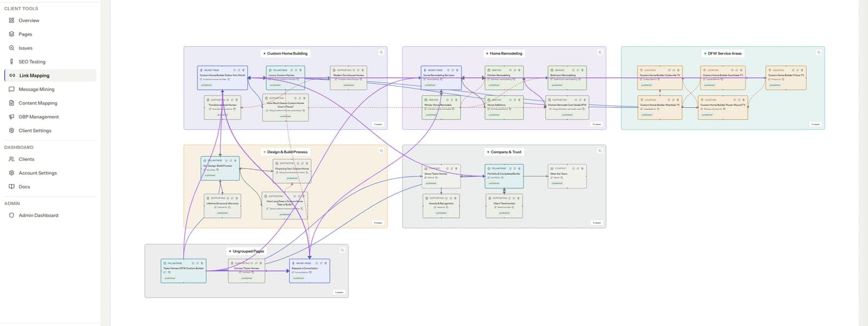Viewport: 868px width, 326px height.
Task: Click the Issues magnifier icon in sidebar
Action: click(11, 48)
